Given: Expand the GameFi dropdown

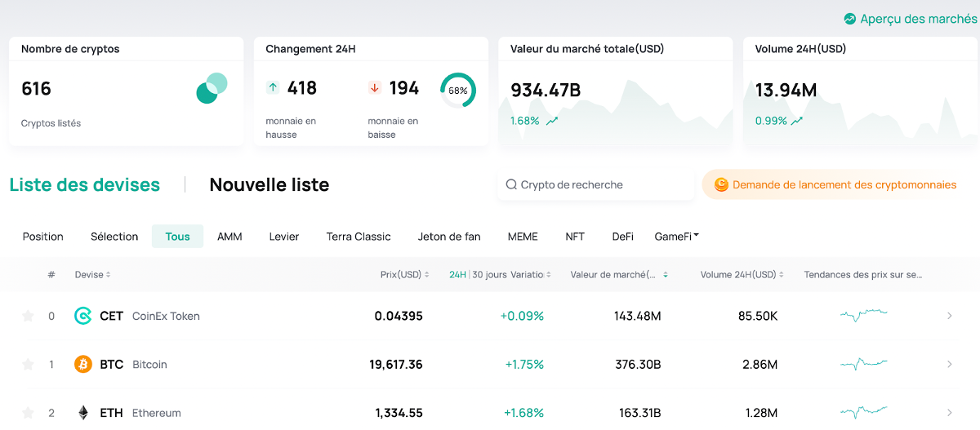Looking at the screenshot, I should 677,237.
